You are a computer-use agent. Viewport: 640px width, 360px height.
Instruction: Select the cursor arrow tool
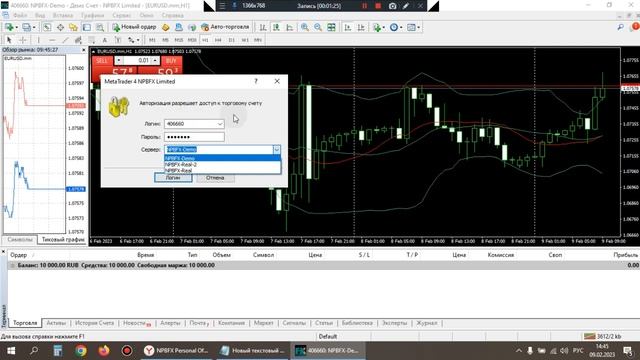tap(9, 40)
